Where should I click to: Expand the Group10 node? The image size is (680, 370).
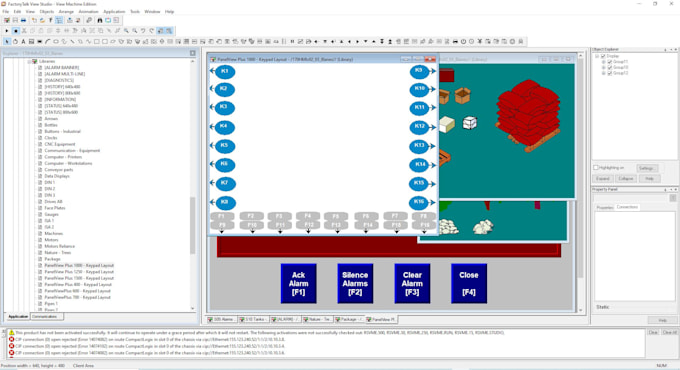pyautogui.click(x=604, y=68)
